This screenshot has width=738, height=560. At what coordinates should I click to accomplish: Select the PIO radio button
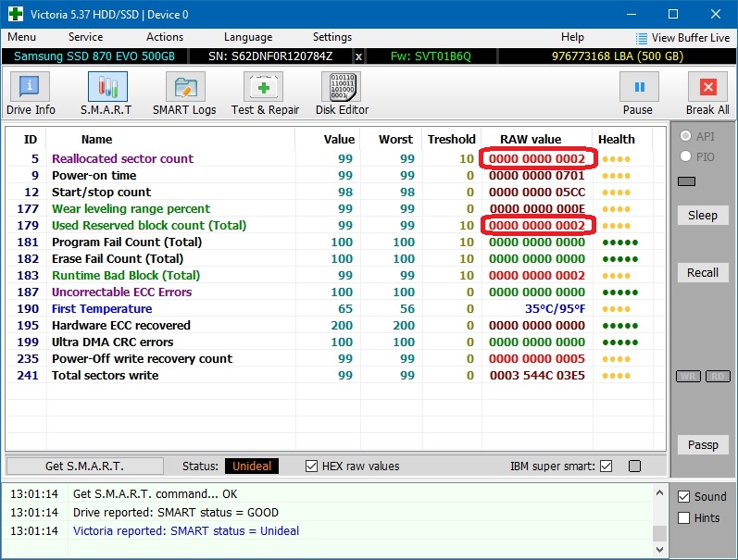tap(686, 157)
